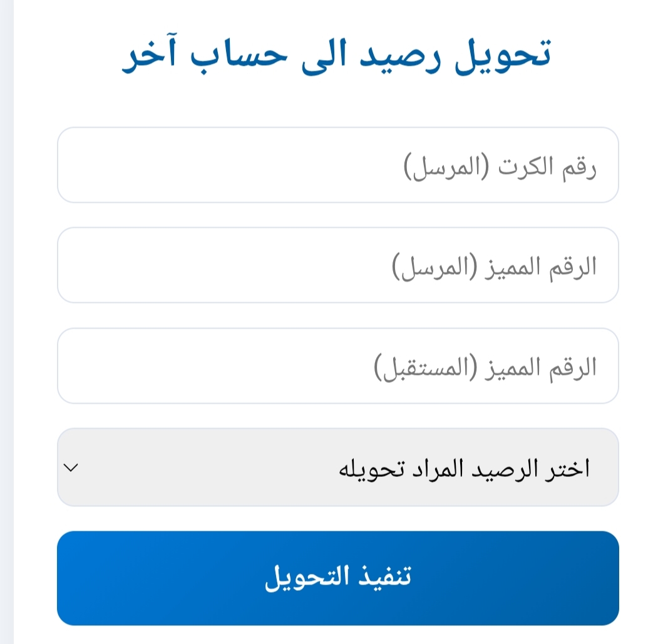The height and width of the screenshot is (644, 658).
Task: Place cursor in second form field
Action: [x=337, y=265]
